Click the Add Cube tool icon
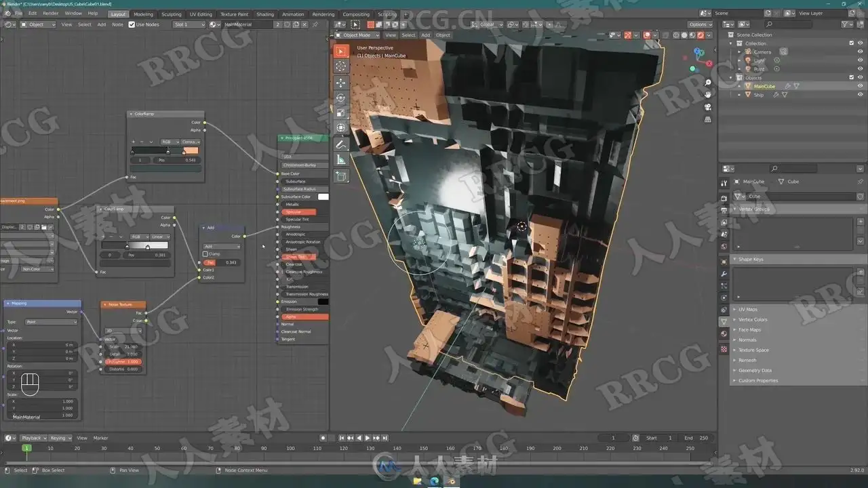 click(340, 176)
